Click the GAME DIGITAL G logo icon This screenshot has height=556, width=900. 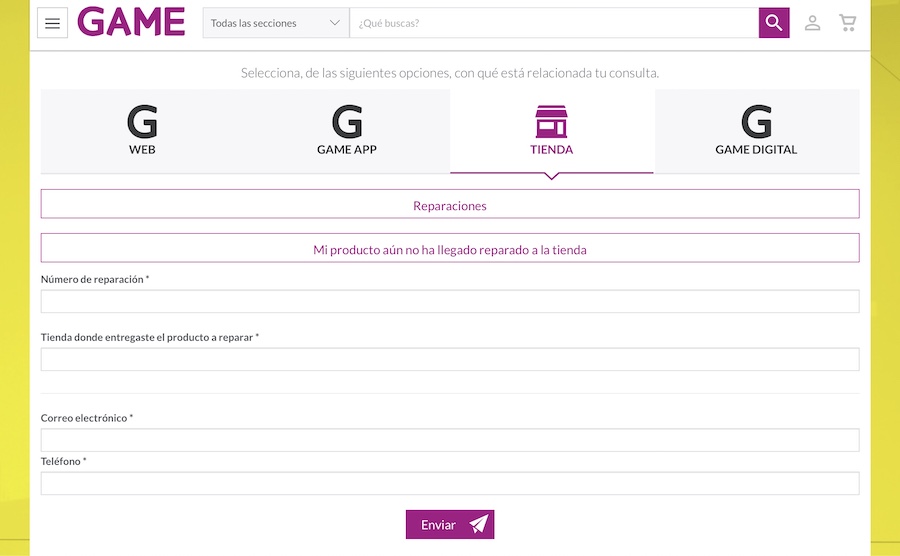[756, 122]
